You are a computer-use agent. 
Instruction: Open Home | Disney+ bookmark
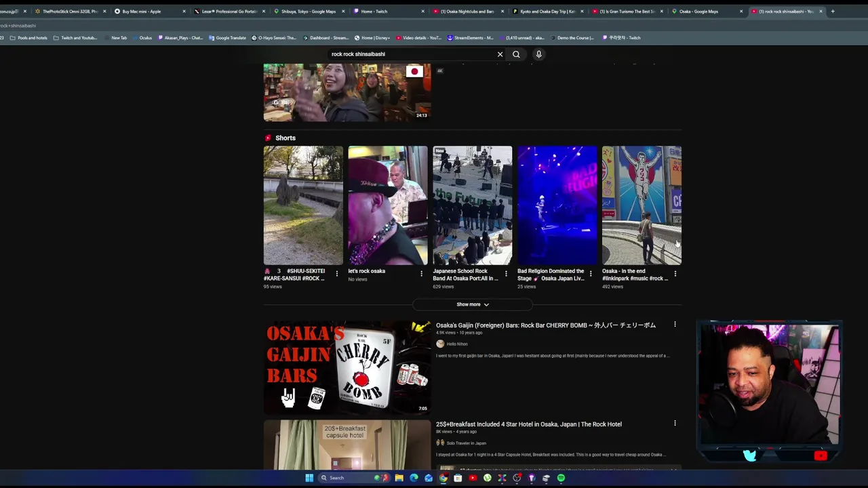pos(372,38)
